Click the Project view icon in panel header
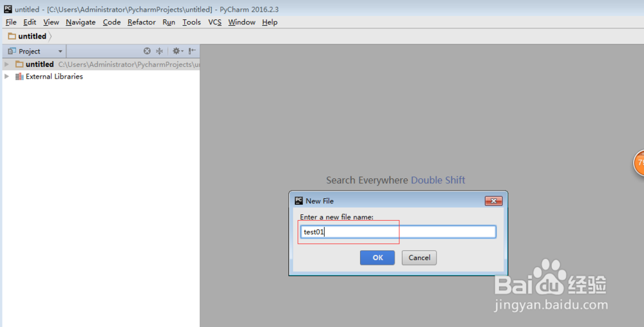 click(12, 51)
